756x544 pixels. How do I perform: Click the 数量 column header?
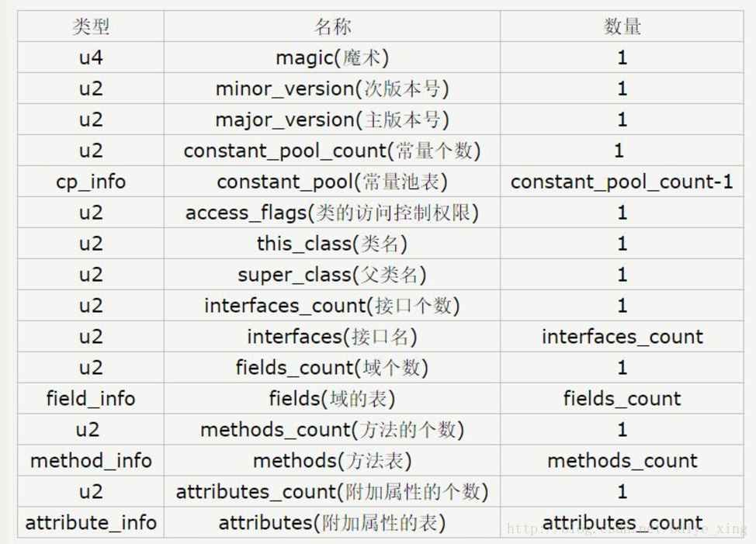pos(622,26)
